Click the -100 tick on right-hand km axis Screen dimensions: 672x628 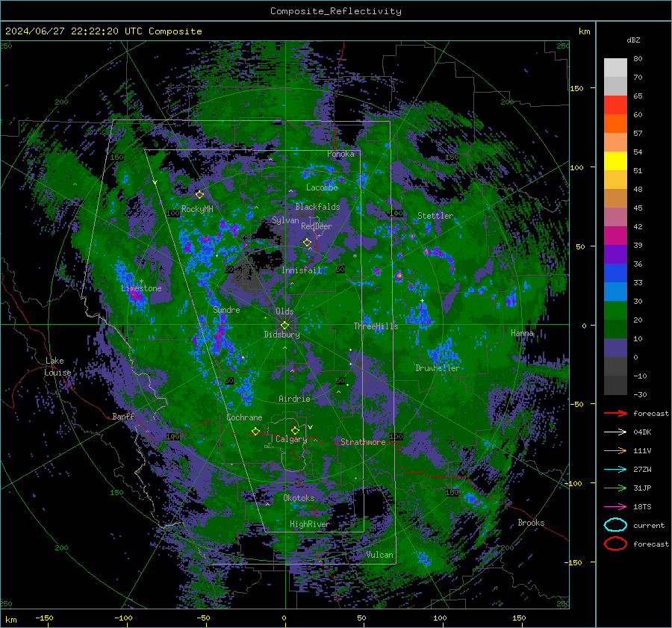click(574, 483)
